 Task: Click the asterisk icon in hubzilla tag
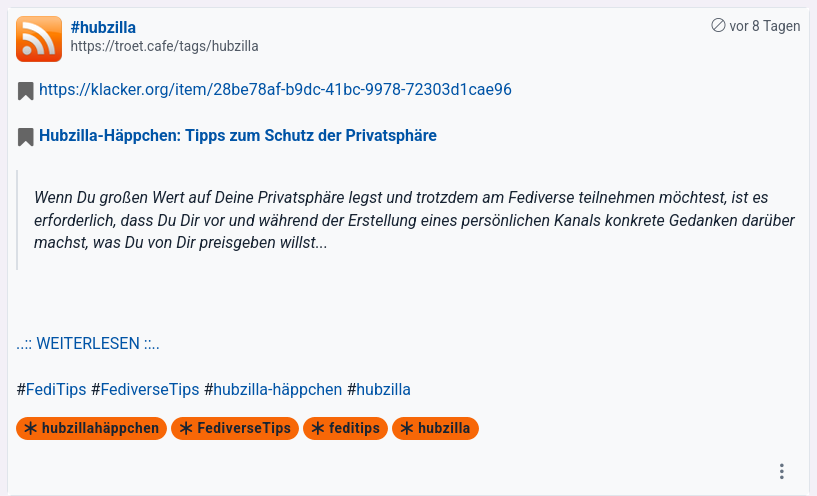pos(406,429)
